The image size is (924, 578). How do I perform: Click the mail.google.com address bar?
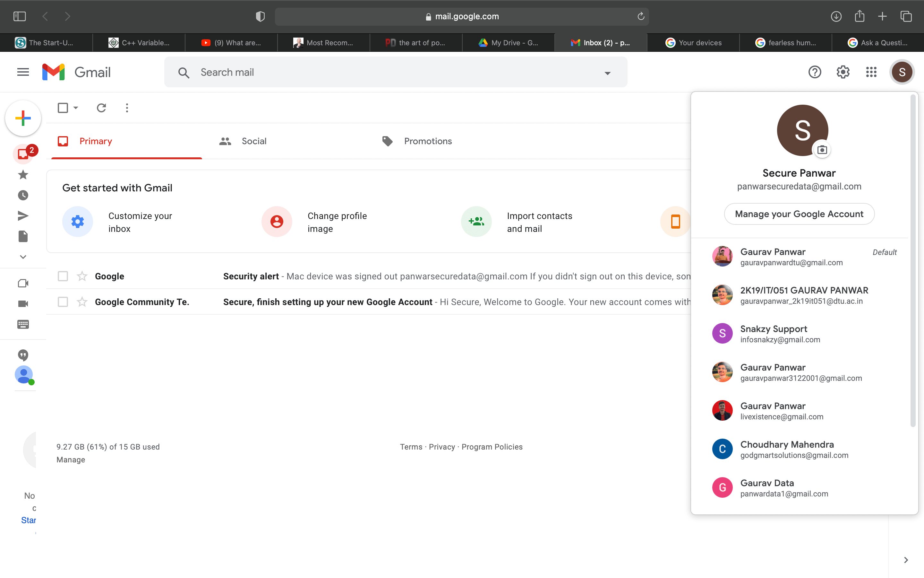(462, 16)
